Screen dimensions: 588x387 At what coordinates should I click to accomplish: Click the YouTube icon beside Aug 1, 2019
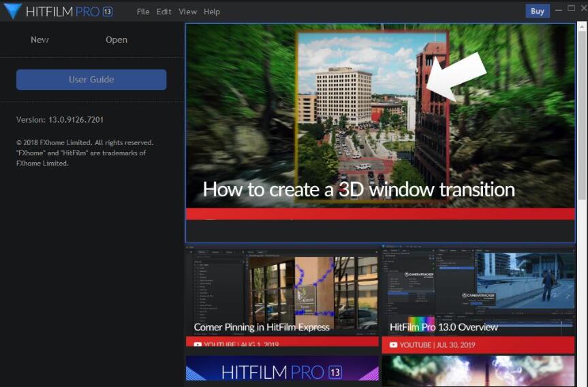point(198,344)
